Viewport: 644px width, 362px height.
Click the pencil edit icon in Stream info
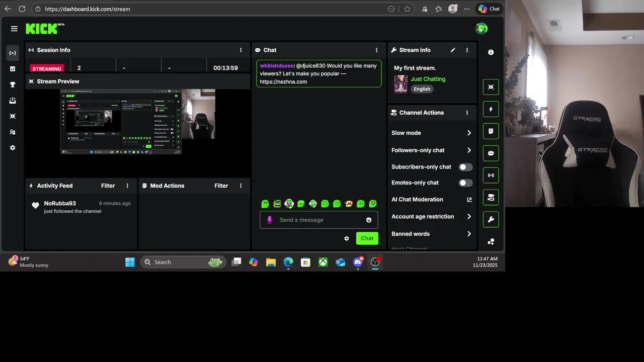pyautogui.click(x=453, y=50)
